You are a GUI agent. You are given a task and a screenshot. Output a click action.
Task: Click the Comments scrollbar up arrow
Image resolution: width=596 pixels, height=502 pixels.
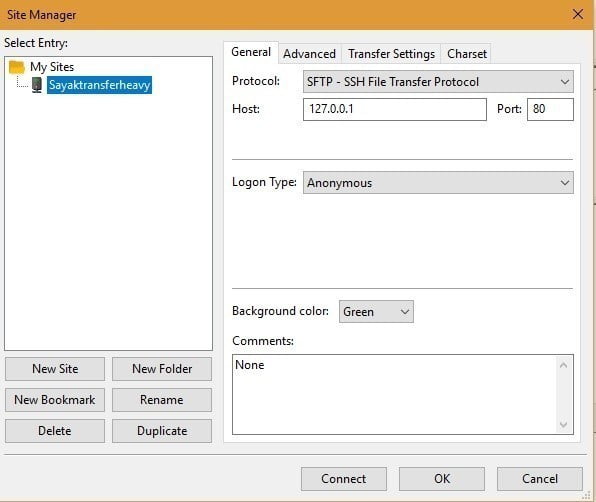(x=564, y=365)
